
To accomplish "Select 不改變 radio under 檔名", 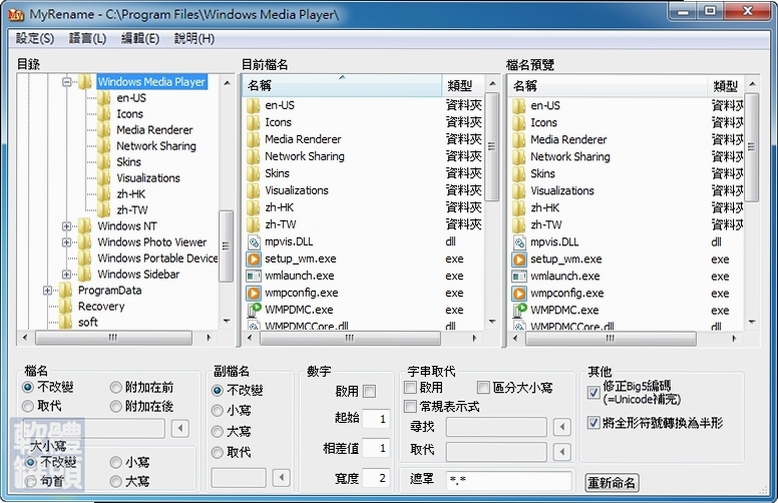I will coord(28,387).
